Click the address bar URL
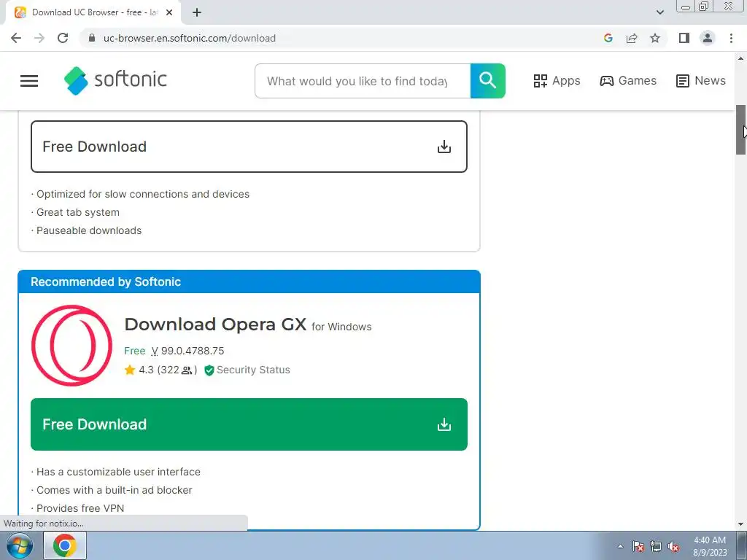Screen dimensions: 747x560 (x=189, y=38)
